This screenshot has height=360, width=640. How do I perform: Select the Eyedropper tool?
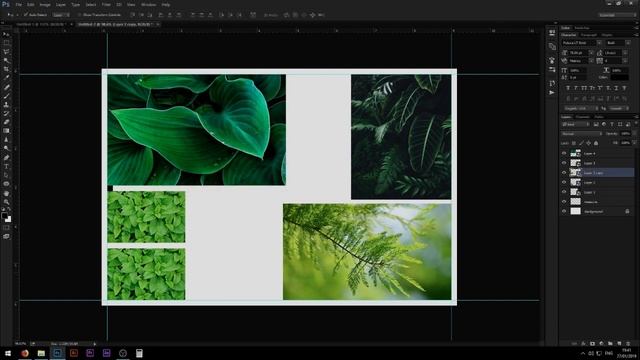(6, 78)
